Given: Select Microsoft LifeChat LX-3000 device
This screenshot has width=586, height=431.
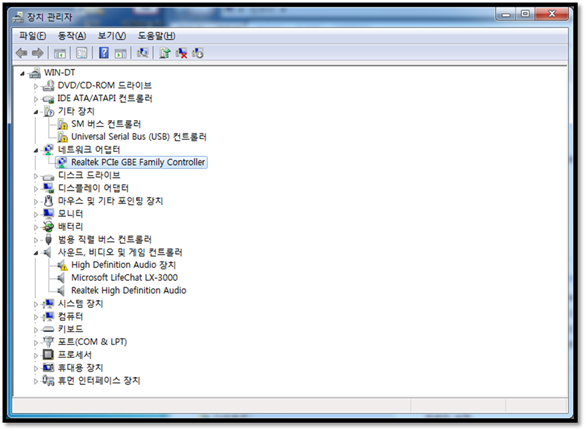Looking at the screenshot, I should (x=124, y=278).
